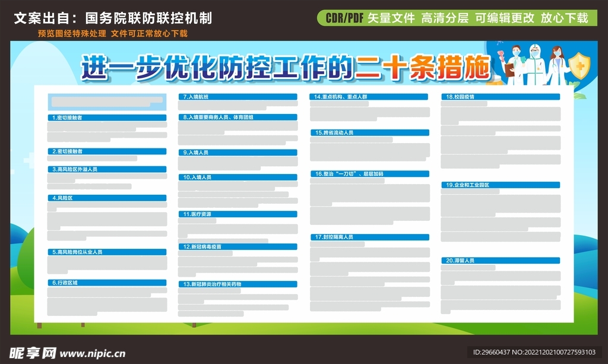Click the heading "10.入境人员"
The image size is (608, 364).
pos(237,177)
